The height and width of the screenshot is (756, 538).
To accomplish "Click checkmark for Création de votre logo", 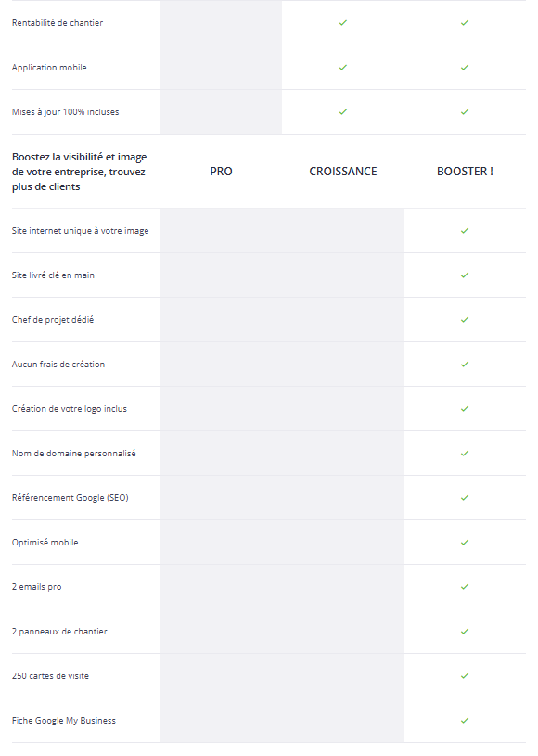I will [x=464, y=409].
